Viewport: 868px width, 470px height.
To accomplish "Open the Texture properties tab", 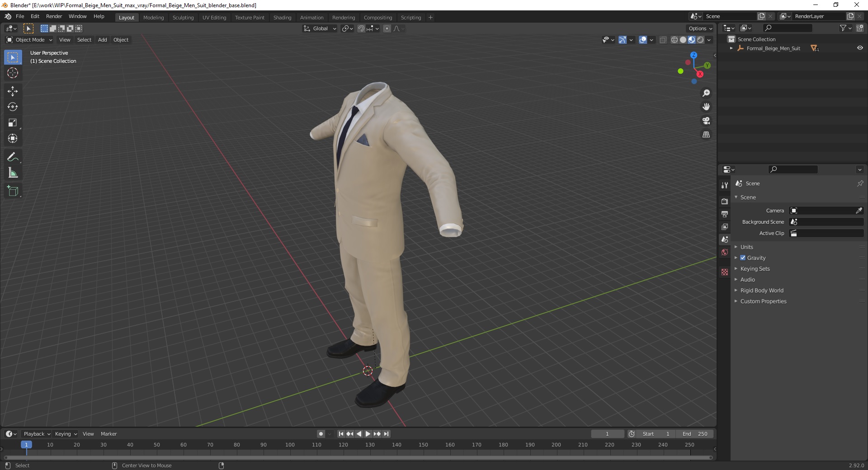I will pos(725,272).
